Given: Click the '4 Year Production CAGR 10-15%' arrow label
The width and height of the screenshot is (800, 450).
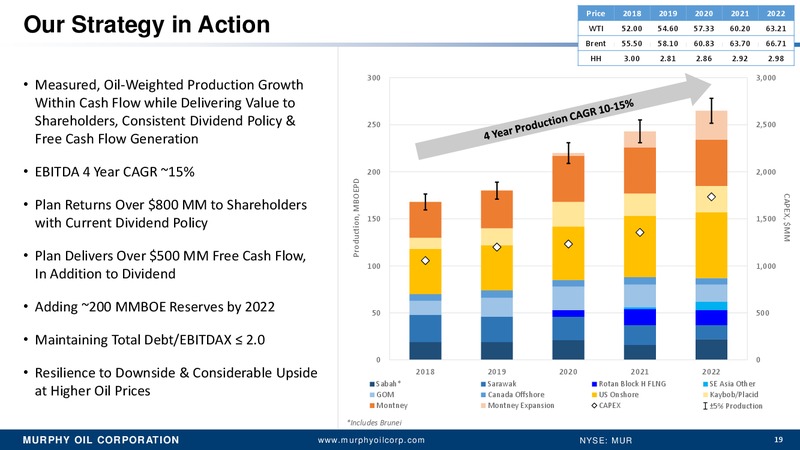Looking at the screenshot, I should click(x=559, y=119).
